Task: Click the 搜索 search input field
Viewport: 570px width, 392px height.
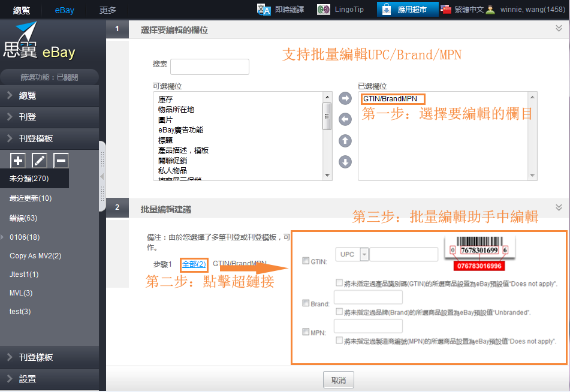Action: 210,67
